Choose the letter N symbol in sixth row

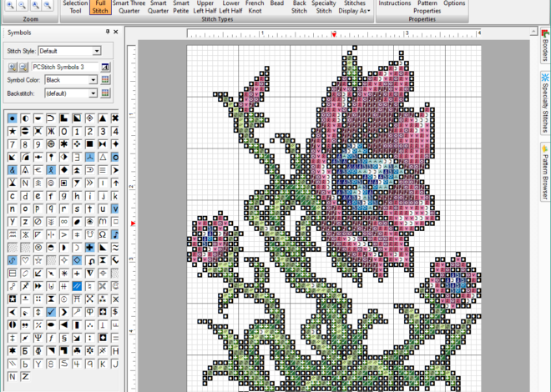tap(25, 183)
